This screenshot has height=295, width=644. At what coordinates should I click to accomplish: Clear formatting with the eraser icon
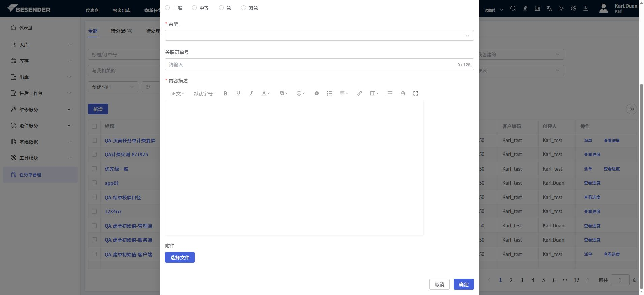(x=403, y=93)
